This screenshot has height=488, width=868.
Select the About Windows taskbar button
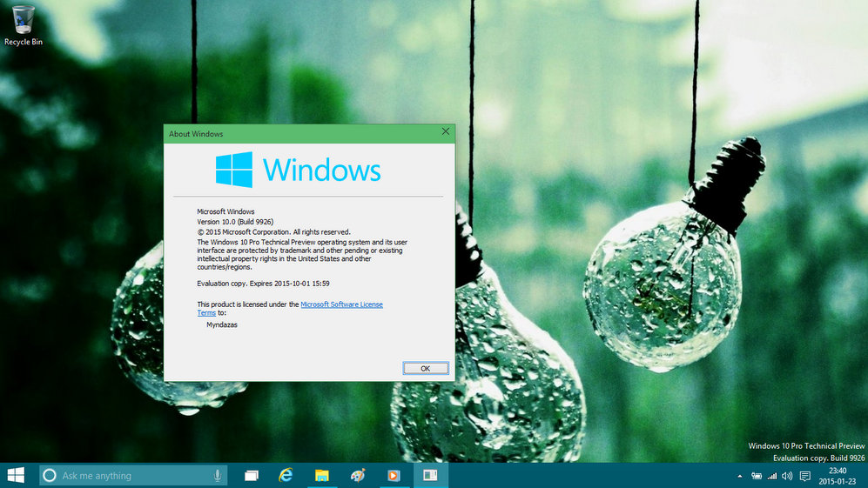[x=429, y=476]
